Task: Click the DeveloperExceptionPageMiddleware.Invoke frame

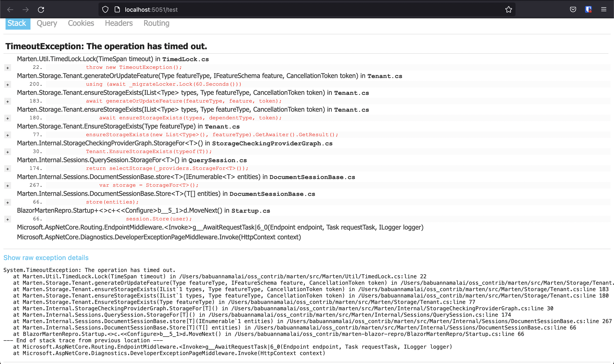Action: (x=159, y=237)
